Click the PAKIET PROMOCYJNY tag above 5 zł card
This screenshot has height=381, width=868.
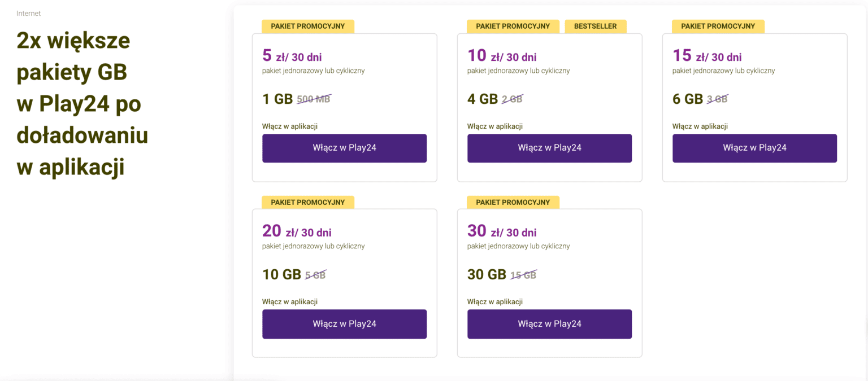click(308, 27)
